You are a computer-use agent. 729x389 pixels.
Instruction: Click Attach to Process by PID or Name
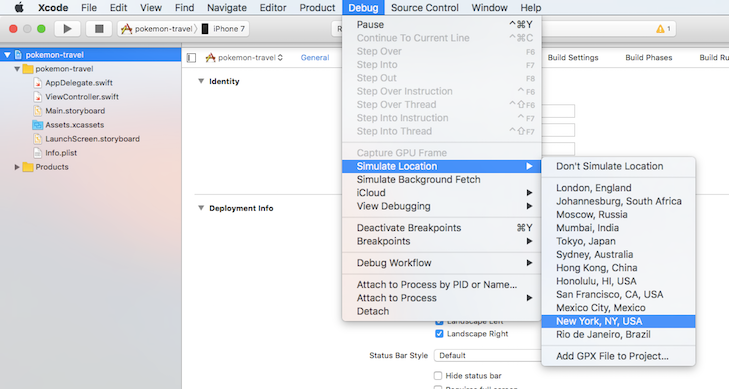[441, 285]
